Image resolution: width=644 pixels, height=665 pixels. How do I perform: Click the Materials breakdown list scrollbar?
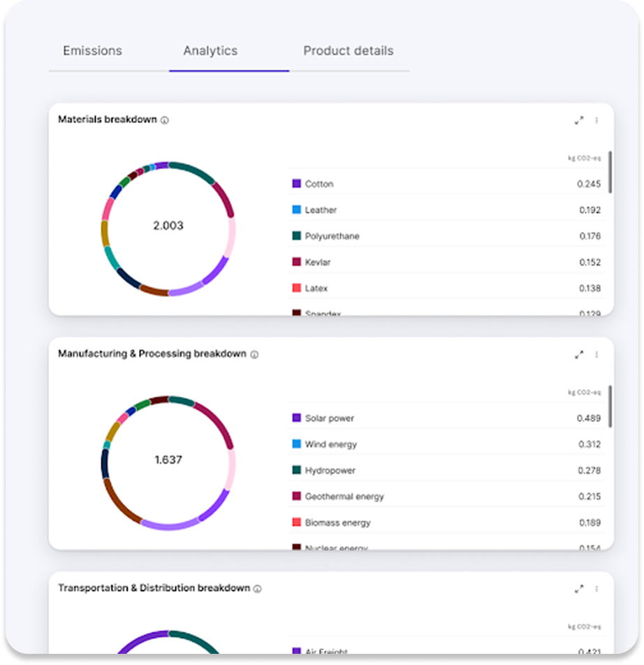(x=610, y=172)
